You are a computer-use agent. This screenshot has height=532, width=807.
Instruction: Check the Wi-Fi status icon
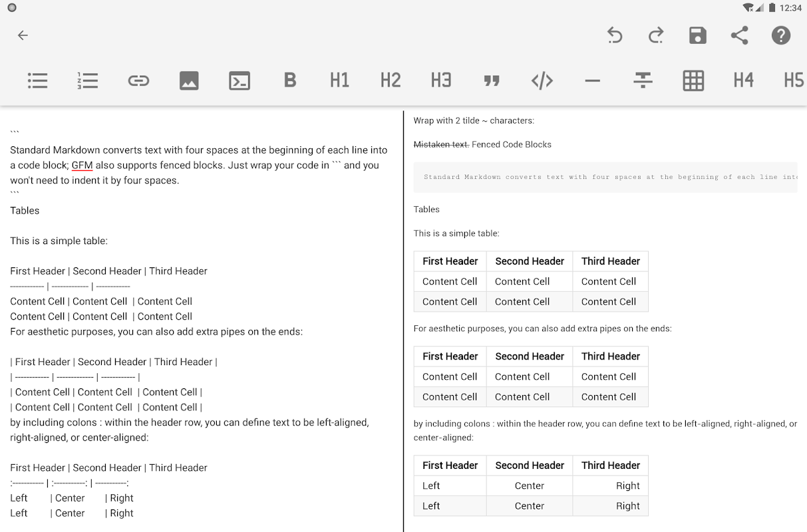click(748, 8)
